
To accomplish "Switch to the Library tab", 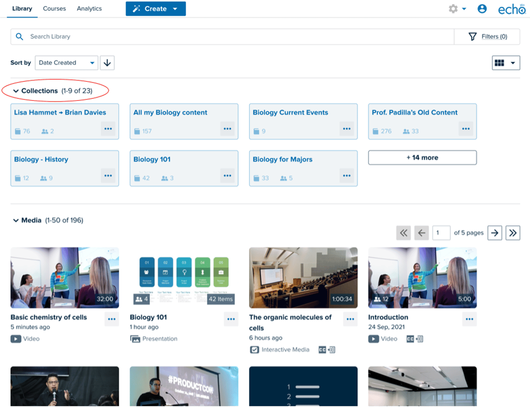I will pyautogui.click(x=22, y=8).
